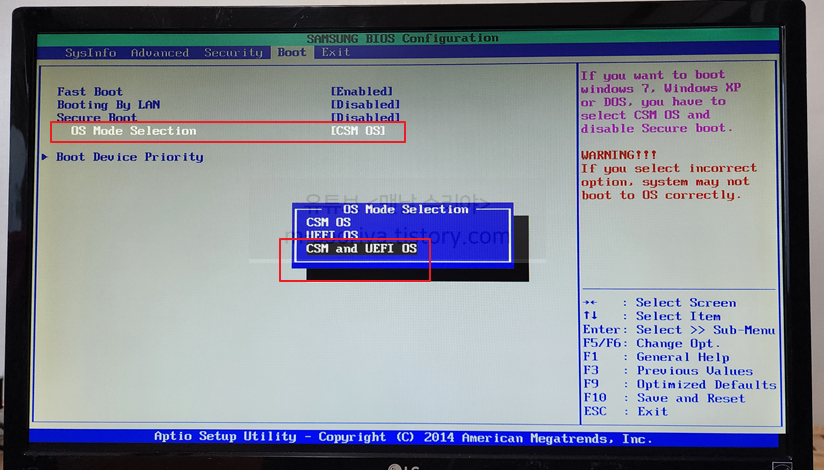Change Secure Boot [Disabled] value
The image size is (824, 470).
365,117
